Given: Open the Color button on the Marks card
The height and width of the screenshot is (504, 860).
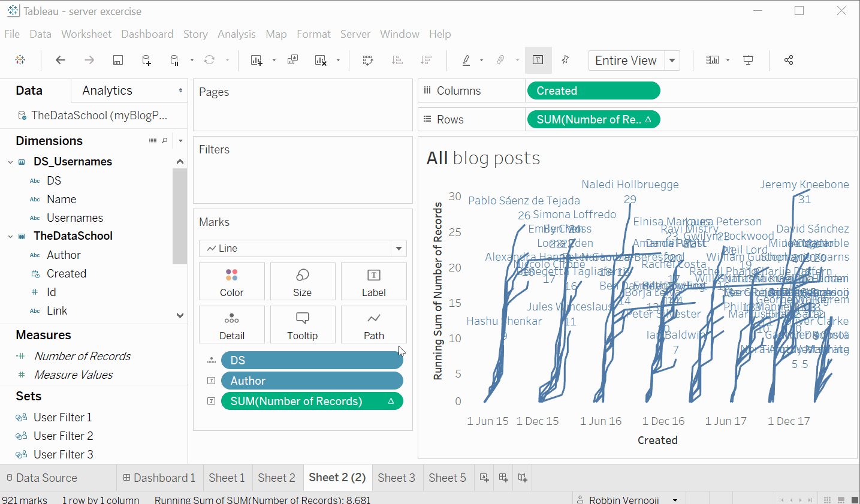Looking at the screenshot, I should coord(232,281).
